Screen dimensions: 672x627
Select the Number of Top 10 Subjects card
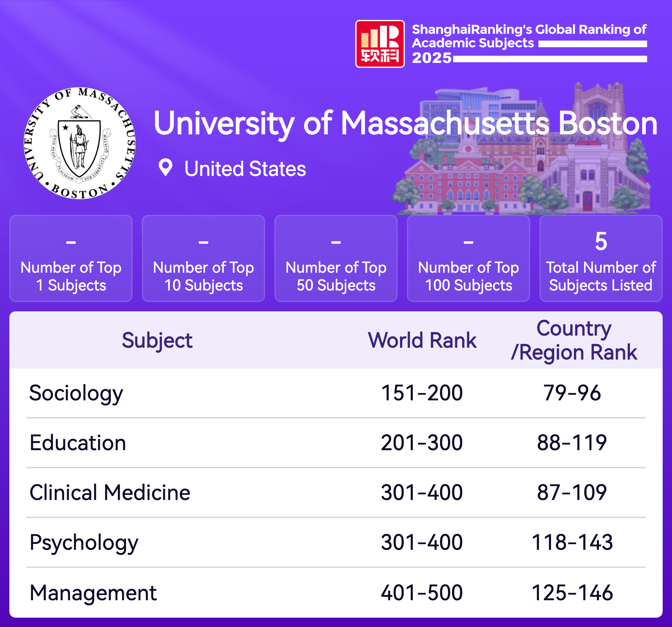(x=203, y=258)
